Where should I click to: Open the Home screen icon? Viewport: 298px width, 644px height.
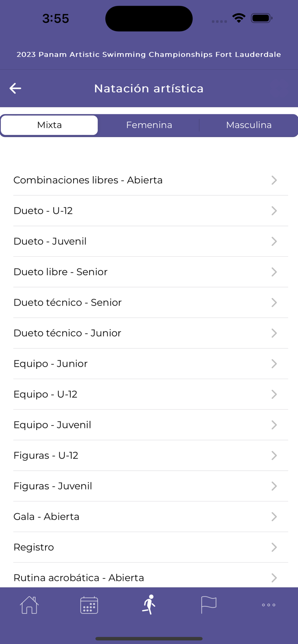[29, 605]
